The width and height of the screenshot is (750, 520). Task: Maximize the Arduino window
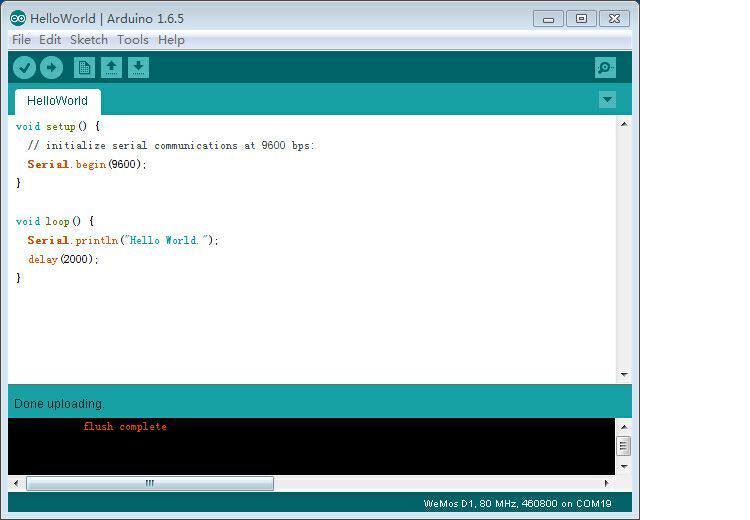[x=581, y=19]
